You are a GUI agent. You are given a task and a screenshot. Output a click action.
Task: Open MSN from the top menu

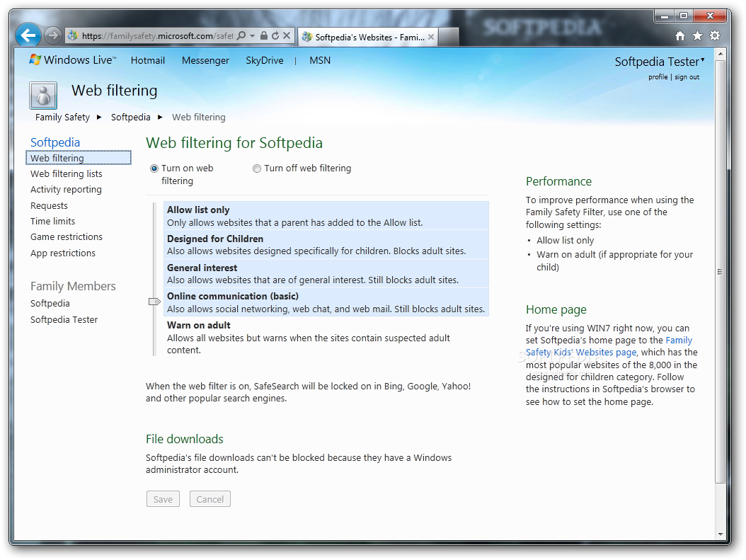[x=320, y=60]
